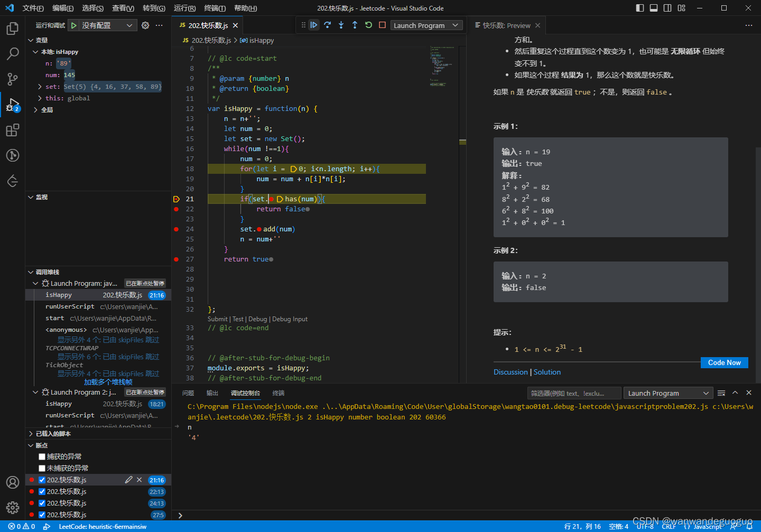Collapse the 监视 section
Image resolution: width=761 pixels, height=532 pixels.
click(x=31, y=197)
